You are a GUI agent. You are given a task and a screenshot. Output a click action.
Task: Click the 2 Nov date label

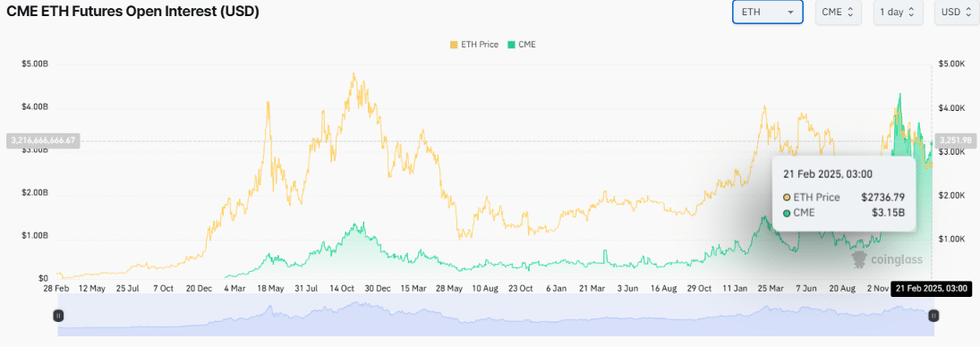click(x=877, y=288)
